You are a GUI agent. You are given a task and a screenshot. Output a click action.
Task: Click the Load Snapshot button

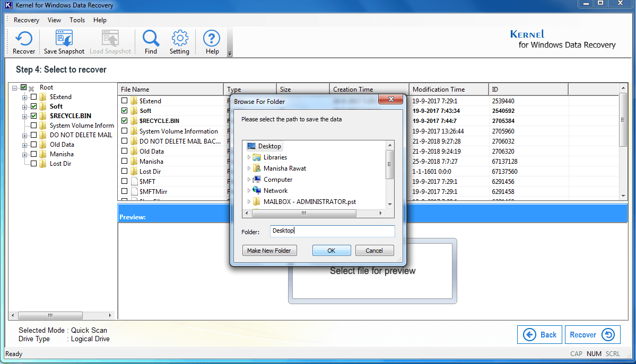tap(110, 42)
